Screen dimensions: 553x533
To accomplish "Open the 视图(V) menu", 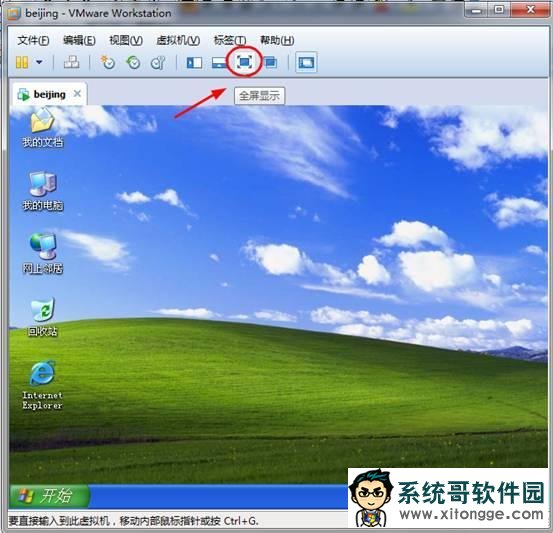I will click(126, 40).
